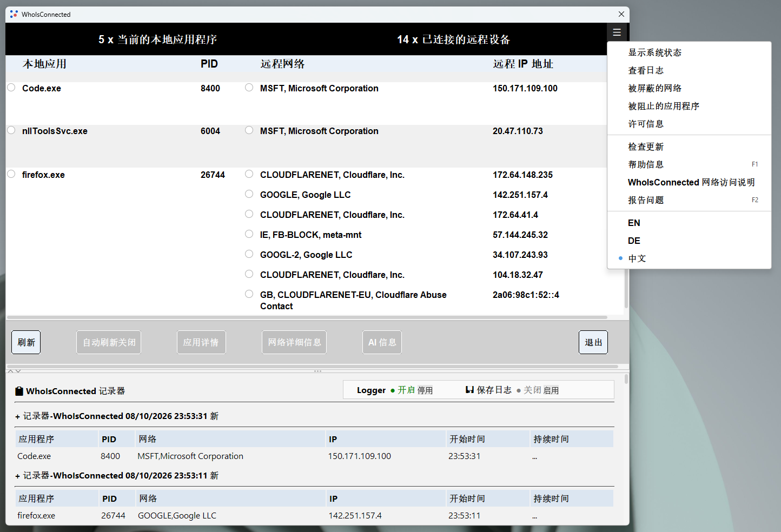Switch language to DE
Viewport: 781px width, 532px height.
689,241
